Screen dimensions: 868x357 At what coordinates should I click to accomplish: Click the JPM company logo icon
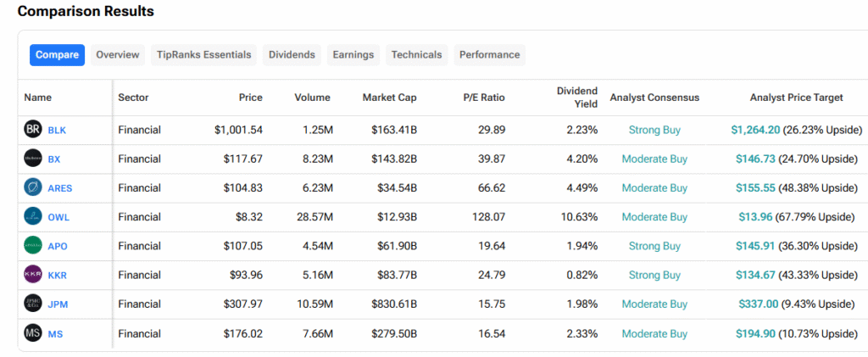point(33,304)
